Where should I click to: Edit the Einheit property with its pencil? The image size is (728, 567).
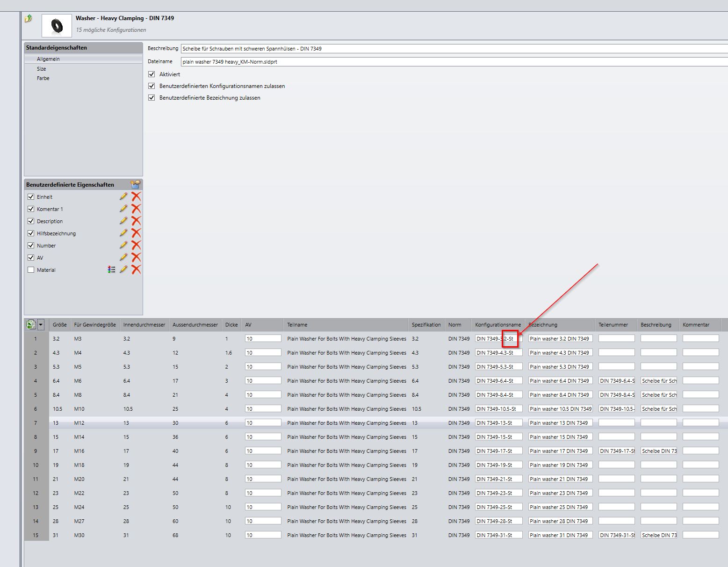pos(123,196)
